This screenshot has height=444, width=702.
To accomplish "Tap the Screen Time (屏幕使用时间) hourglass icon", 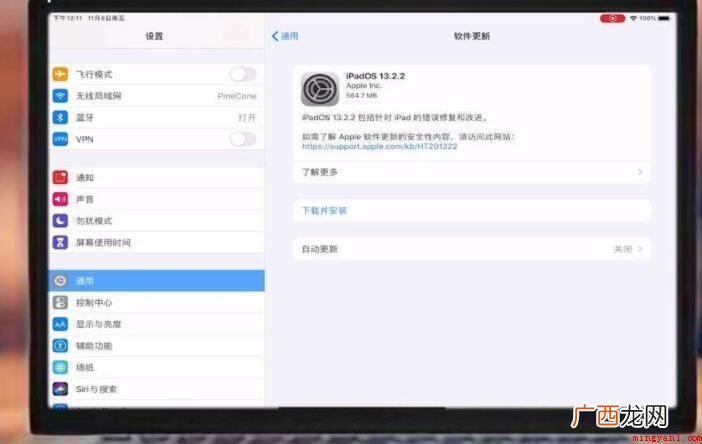I will 60,243.
